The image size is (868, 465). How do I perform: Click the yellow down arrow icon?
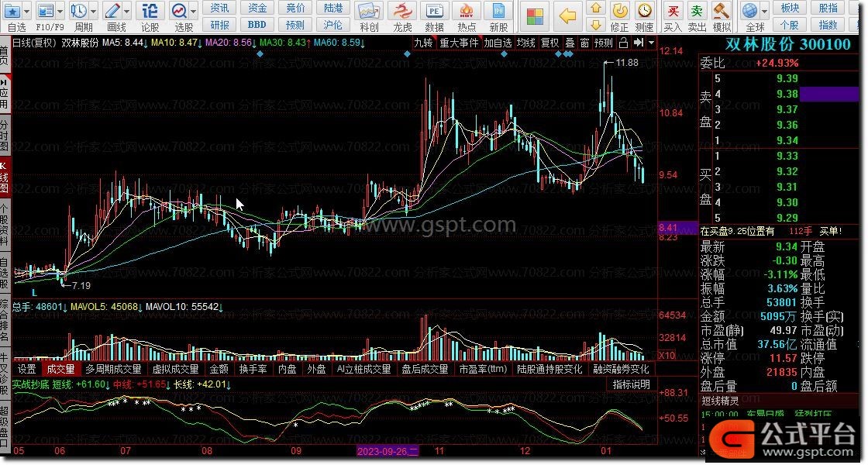(596, 24)
